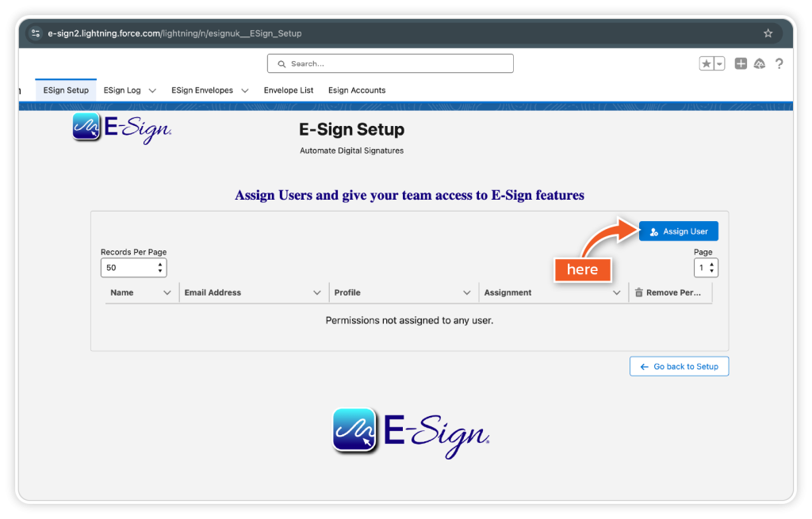Click the E-Sign logo at top left

121,128
